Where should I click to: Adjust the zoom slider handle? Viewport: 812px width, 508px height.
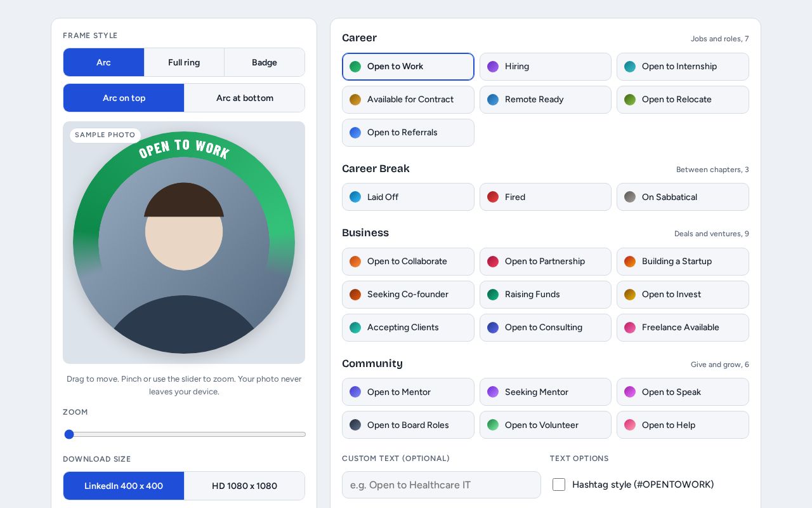click(x=69, y=434)
